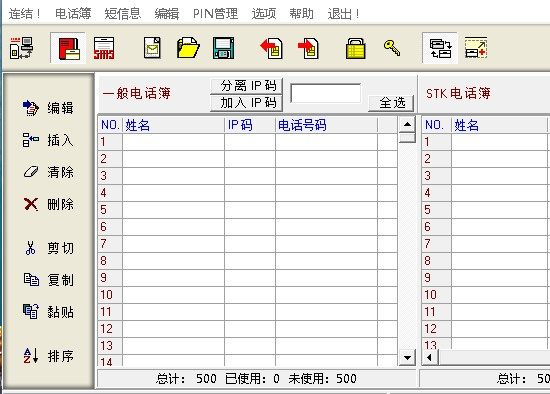Open the 帮助 menu

pos(301,14)
